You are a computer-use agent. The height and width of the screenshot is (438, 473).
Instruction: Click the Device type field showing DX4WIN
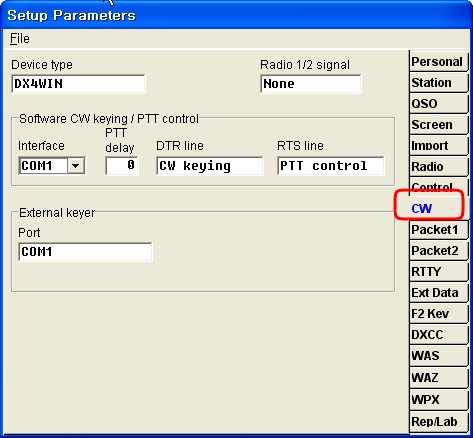[78, 84]
